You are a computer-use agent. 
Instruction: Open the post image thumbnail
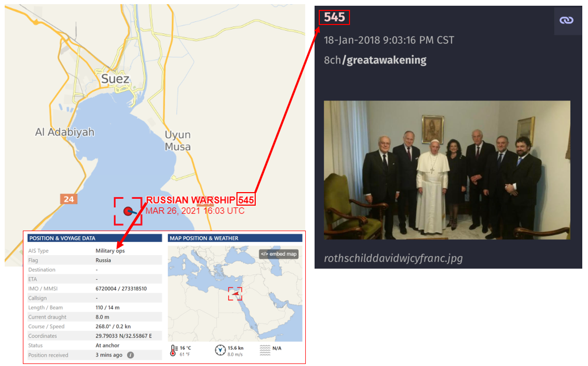(447, 170)
